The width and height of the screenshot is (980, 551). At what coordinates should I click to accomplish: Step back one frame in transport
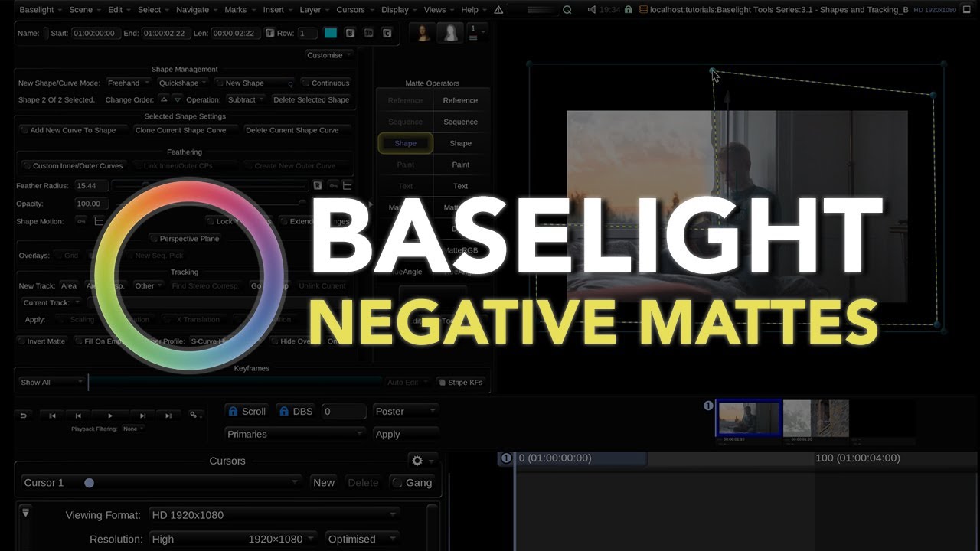(x=78, y=416)
